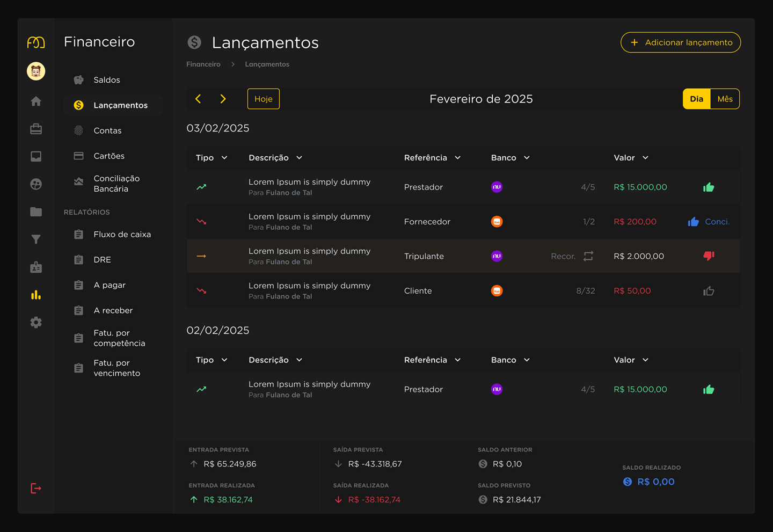
Task: Go to previous period with left arrow
Action: [x=199, y=99]
